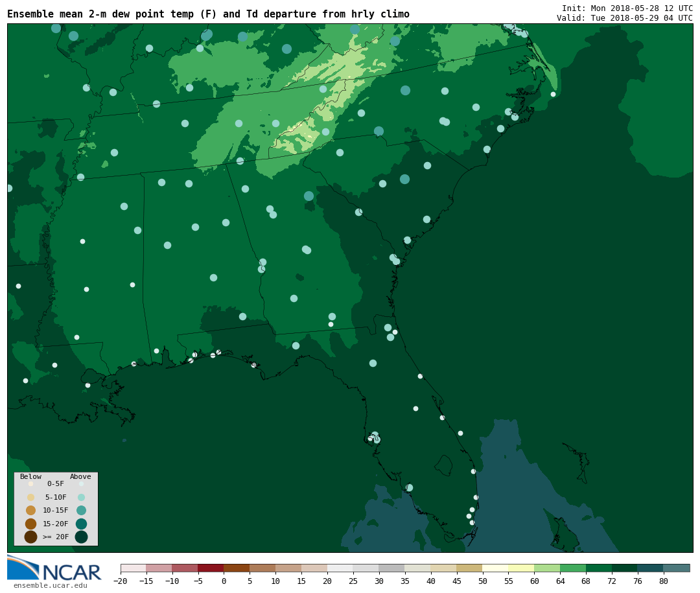The width and height of the screenshot is (700, 593).
Task: Pick the tan swatch between 10 and 15
Action: 288,568
